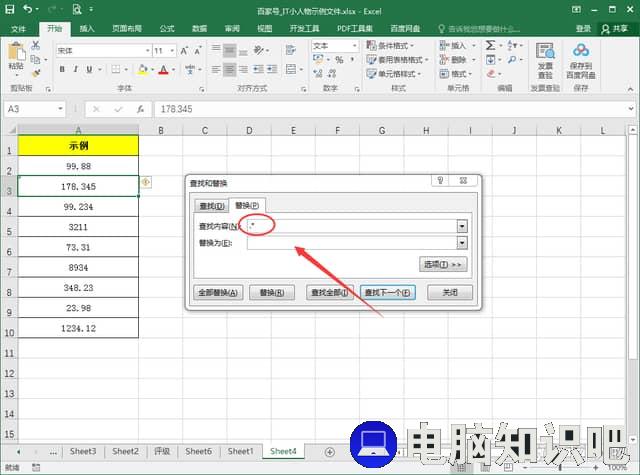640x475 pixels.
Task: Click the Clear eraser icon
Action: [491, 74]
